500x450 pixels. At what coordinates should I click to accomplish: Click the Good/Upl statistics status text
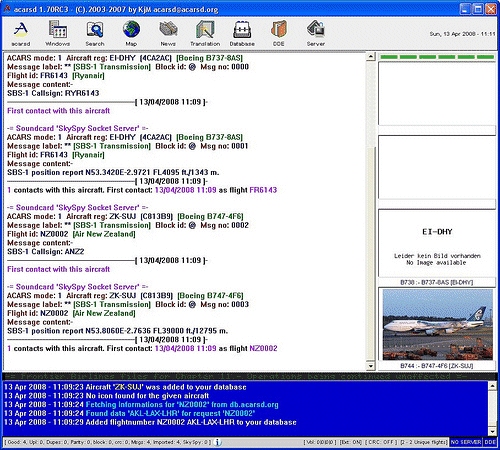pyautogui.click(x=109, y=442)
